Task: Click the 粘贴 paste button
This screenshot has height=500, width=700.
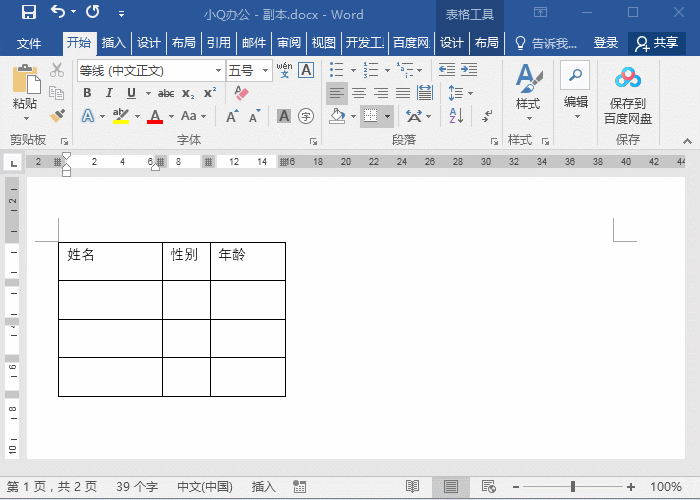Action: [25, 92]
